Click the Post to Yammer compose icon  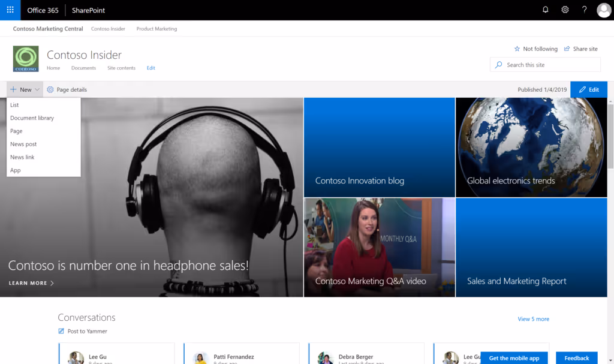click(x=61, y=331)
